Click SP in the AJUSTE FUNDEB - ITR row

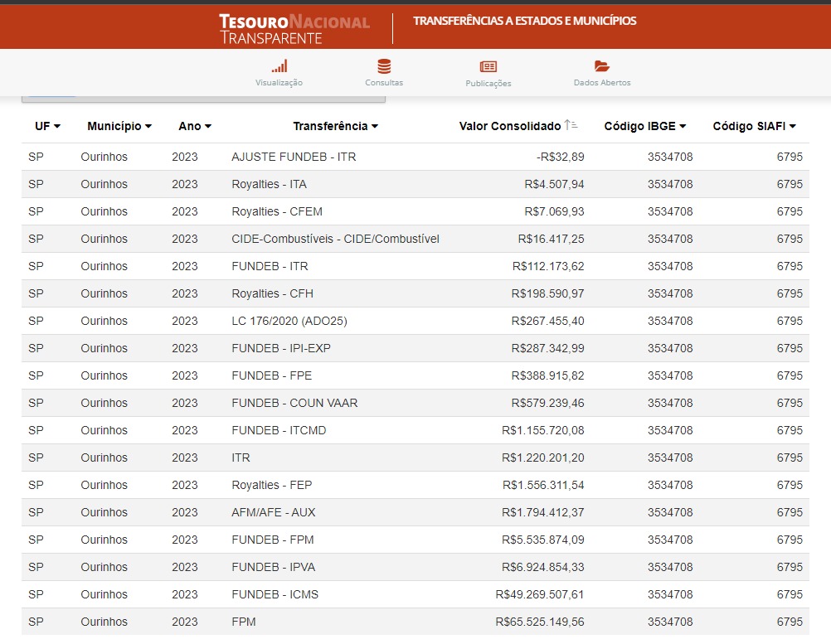(36, 157)
